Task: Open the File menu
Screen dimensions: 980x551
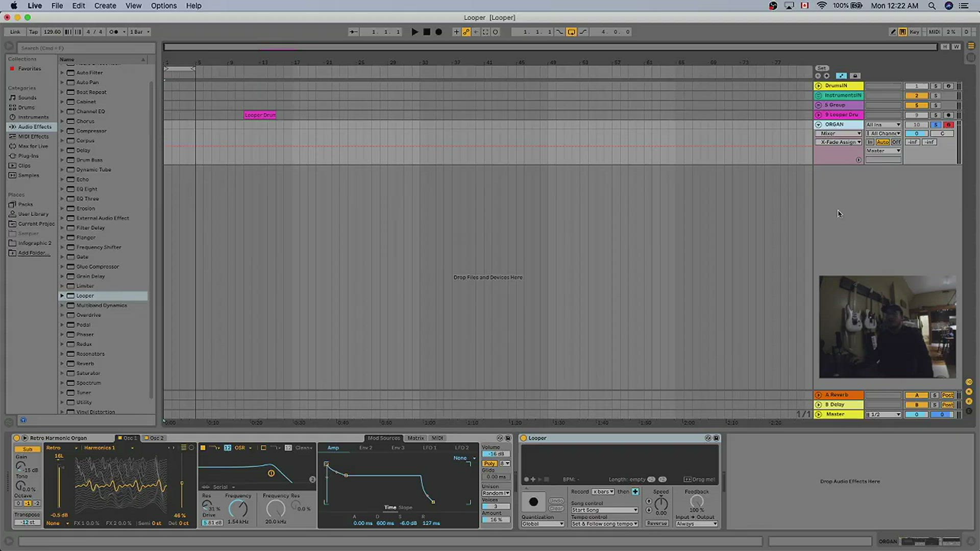Action: [x=57, y=6]
